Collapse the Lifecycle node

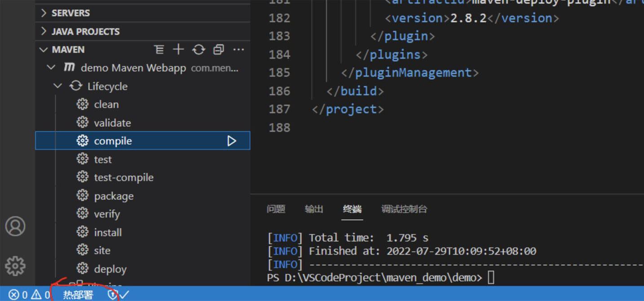click(x=58, y=86)
